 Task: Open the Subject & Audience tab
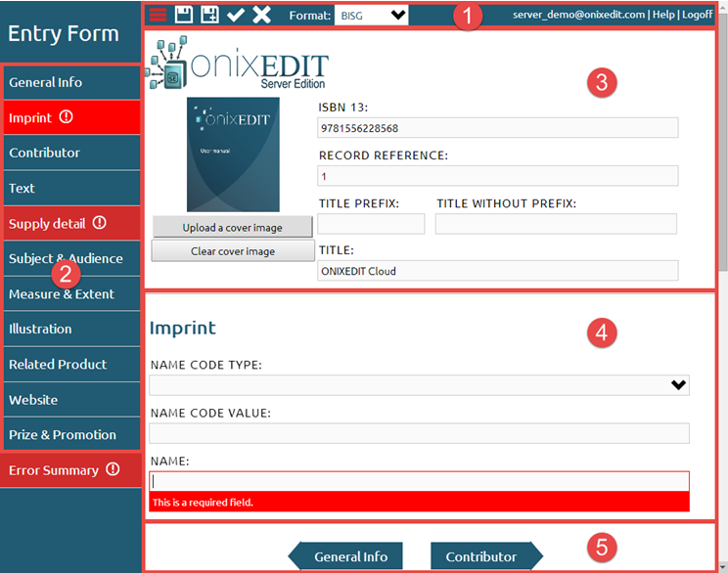[x=72, y=258]
